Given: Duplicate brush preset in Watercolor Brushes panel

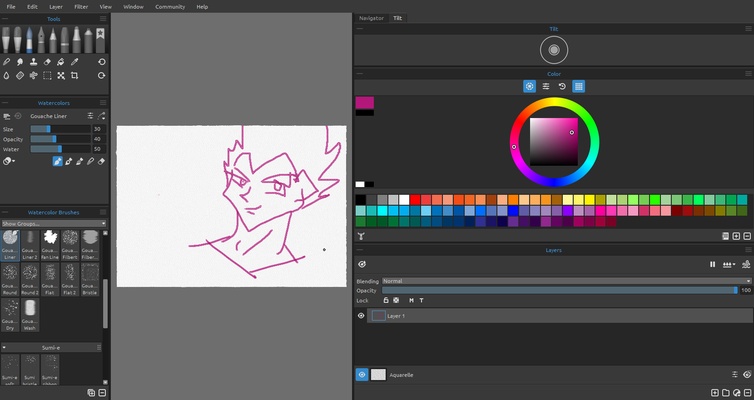Looking at the screenshot, I should 91,393.
